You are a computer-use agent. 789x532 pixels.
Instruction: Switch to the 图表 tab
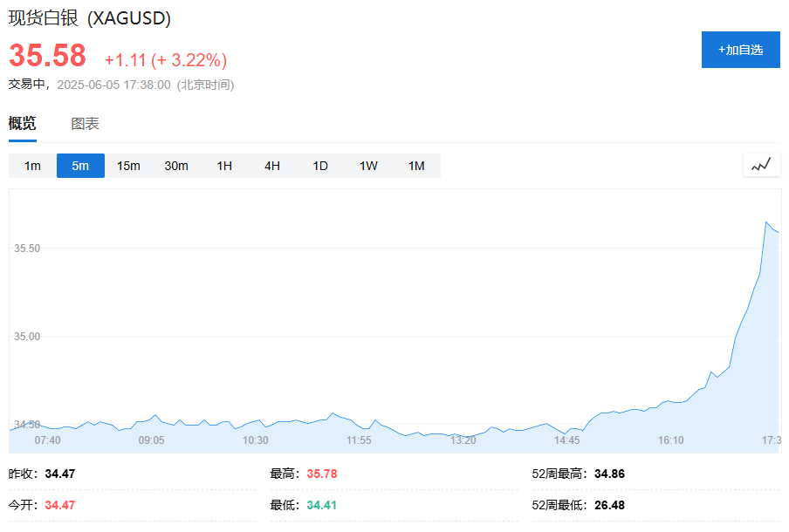(85, 124)
